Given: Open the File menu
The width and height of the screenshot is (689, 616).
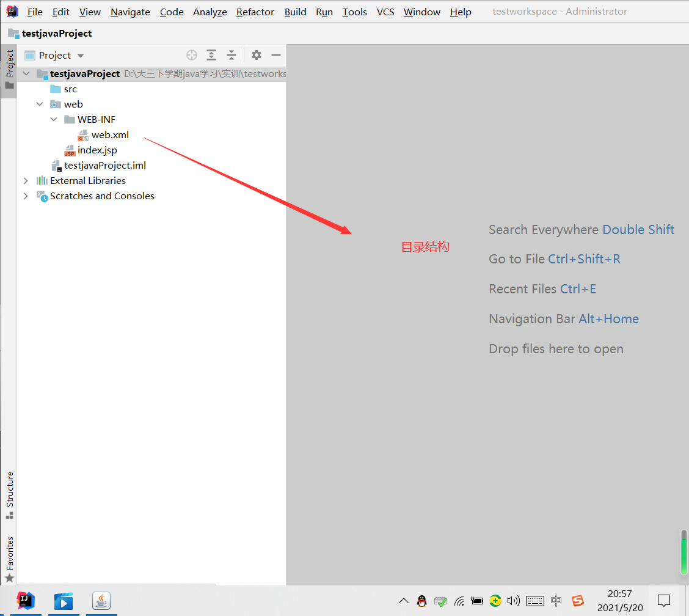Looking at the screenshot, I should tap(35, 12).
